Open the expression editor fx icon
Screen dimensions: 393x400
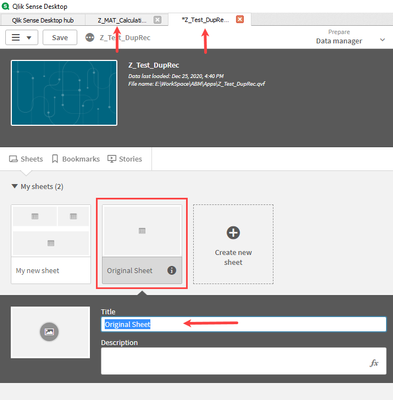pos(374,363)
